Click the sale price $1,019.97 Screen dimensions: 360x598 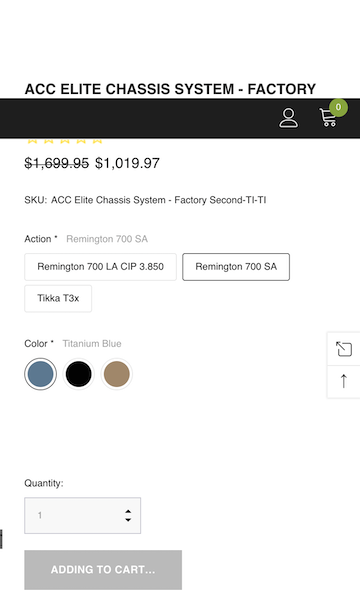click(x=127, y=163)
